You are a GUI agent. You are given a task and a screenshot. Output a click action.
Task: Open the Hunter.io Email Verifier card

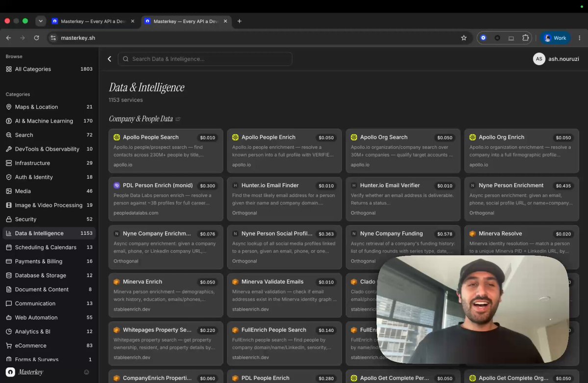(403, 199)
